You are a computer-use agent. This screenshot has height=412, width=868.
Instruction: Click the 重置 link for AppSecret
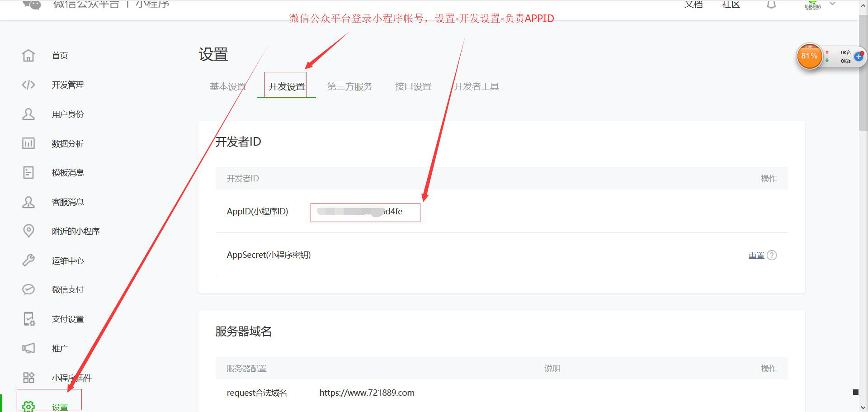[x=756, y=255]
